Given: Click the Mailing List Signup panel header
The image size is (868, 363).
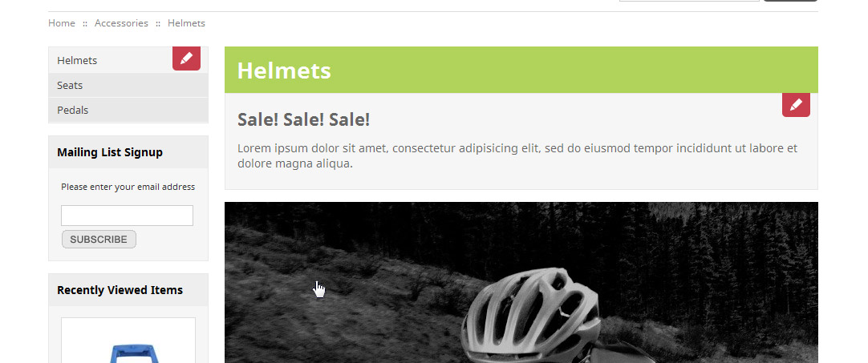Looking at the screenshot, I should (128, 152).
